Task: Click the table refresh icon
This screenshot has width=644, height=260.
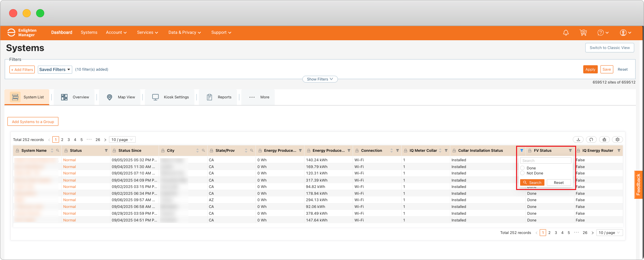Action: [x=591, y=140]
